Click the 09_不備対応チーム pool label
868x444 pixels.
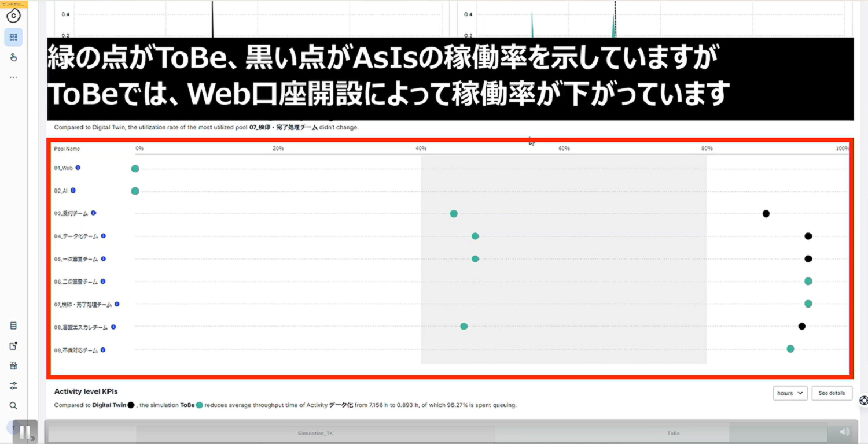pyautogui.click(x=76, y=350)
